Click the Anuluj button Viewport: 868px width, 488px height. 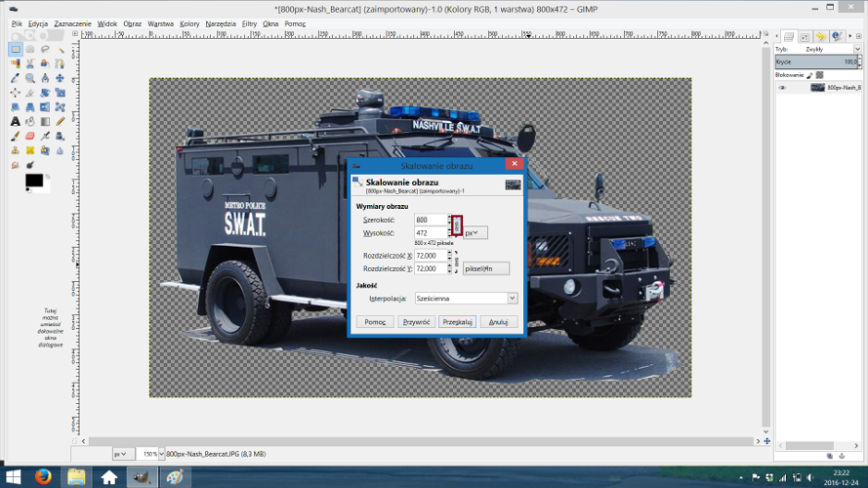coord(498,322)
